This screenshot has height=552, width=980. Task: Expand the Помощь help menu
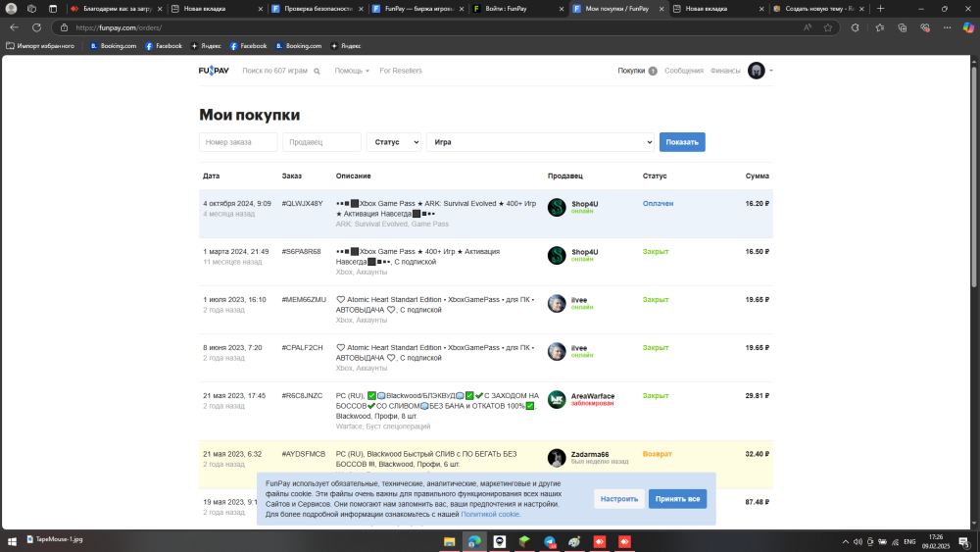[x=351, y=71]
